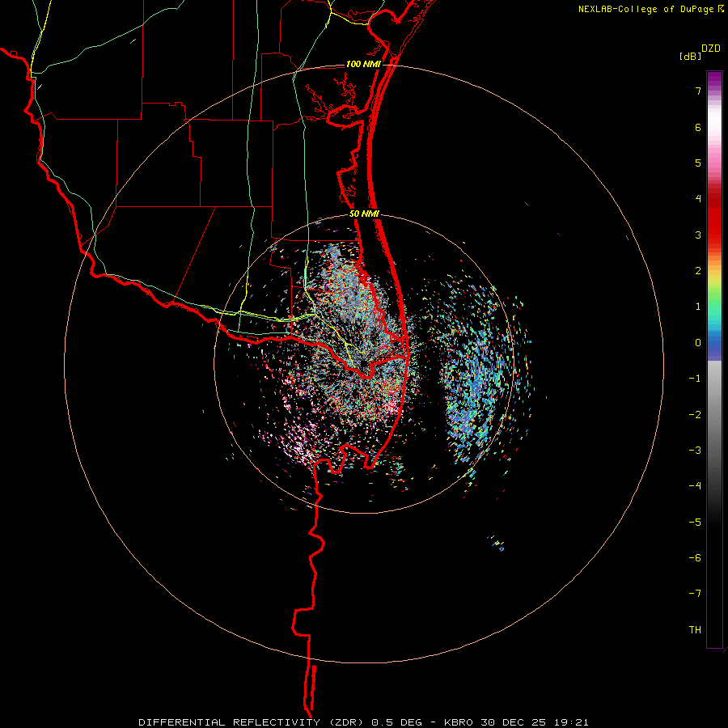Click the -2 dB scale value
Viewport: 728px width, 728px height.
[695, 415]
